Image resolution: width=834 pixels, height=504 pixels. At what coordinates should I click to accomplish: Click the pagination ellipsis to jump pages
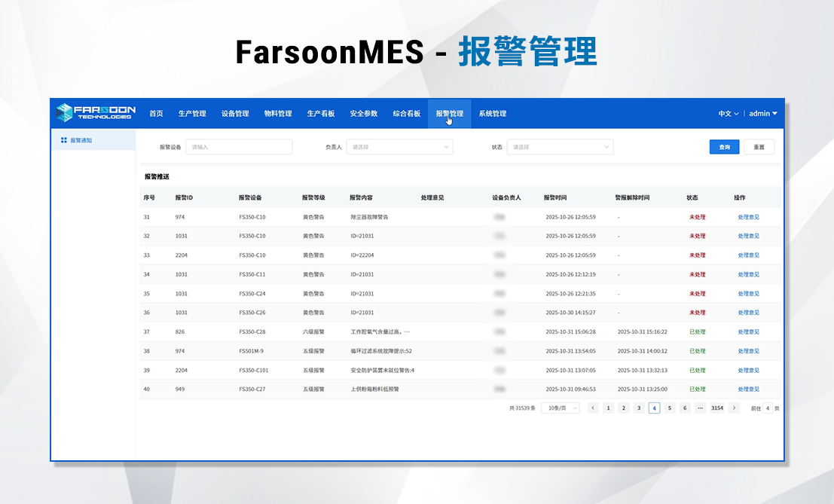[700, 408]
